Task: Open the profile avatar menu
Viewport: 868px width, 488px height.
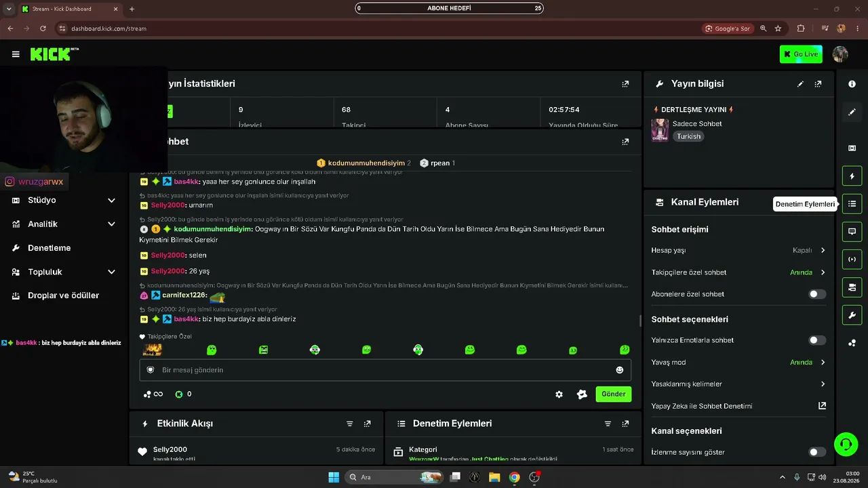Action: coord(840,54)
